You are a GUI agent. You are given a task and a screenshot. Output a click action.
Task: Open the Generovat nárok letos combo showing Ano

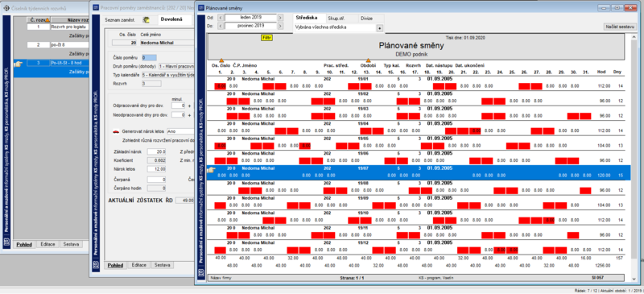180,131
